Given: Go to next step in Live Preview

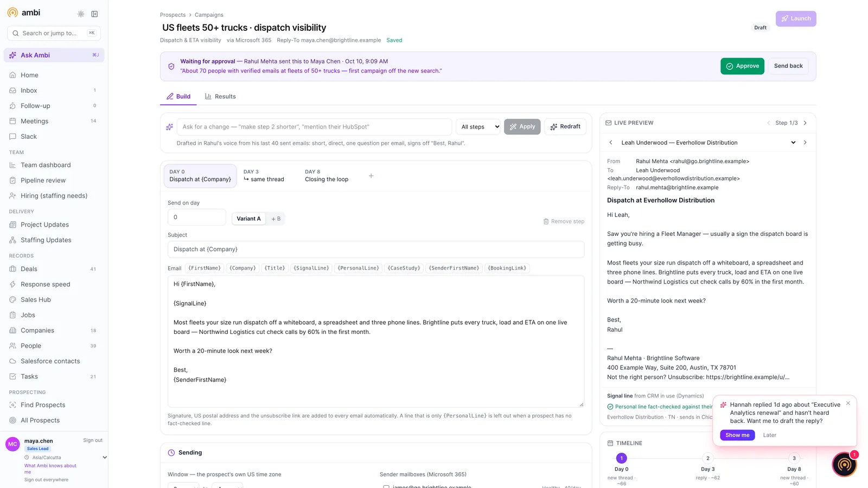Looking at the screenshot, I should [805, 123].
